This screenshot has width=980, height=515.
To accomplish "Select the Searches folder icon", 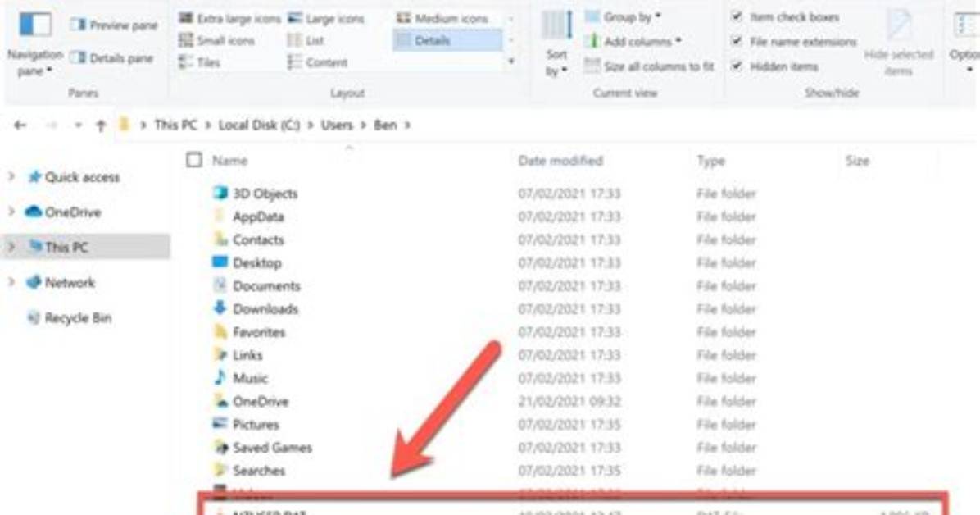I will [x=220, y=470].
